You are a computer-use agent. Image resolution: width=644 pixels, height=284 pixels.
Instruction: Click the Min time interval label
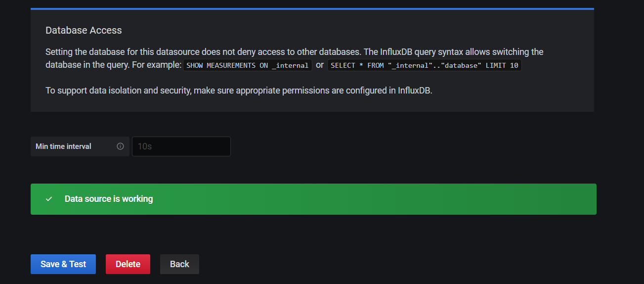tap(63, 146)
